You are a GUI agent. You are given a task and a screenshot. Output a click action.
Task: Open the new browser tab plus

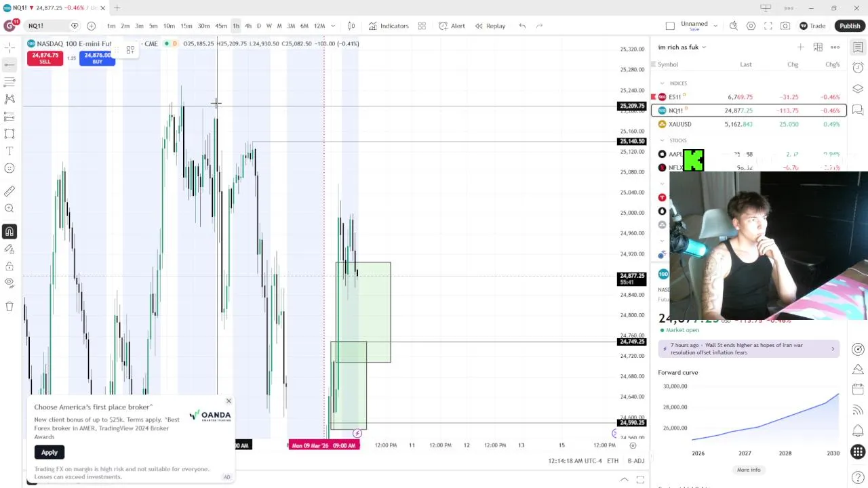[117, 7]
